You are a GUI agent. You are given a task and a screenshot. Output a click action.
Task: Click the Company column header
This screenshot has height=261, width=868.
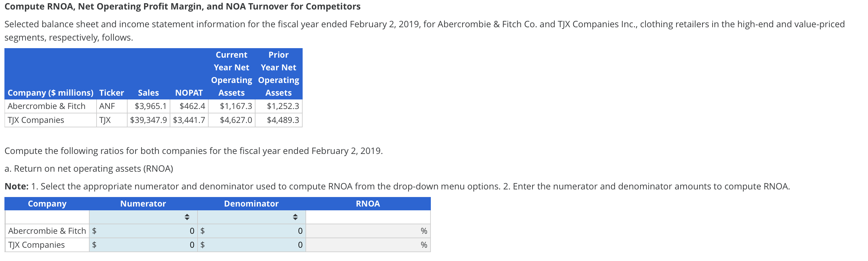click(x=47, y=203)
